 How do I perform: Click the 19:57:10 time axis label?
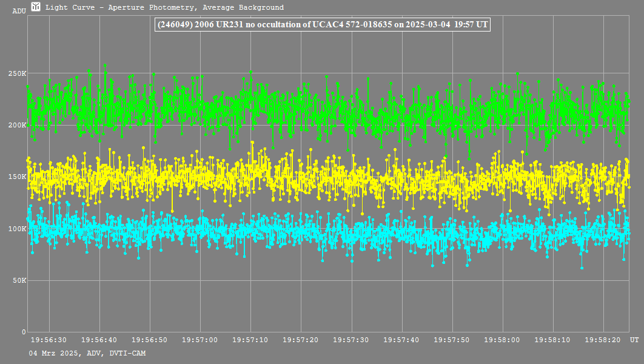point(250,340)
